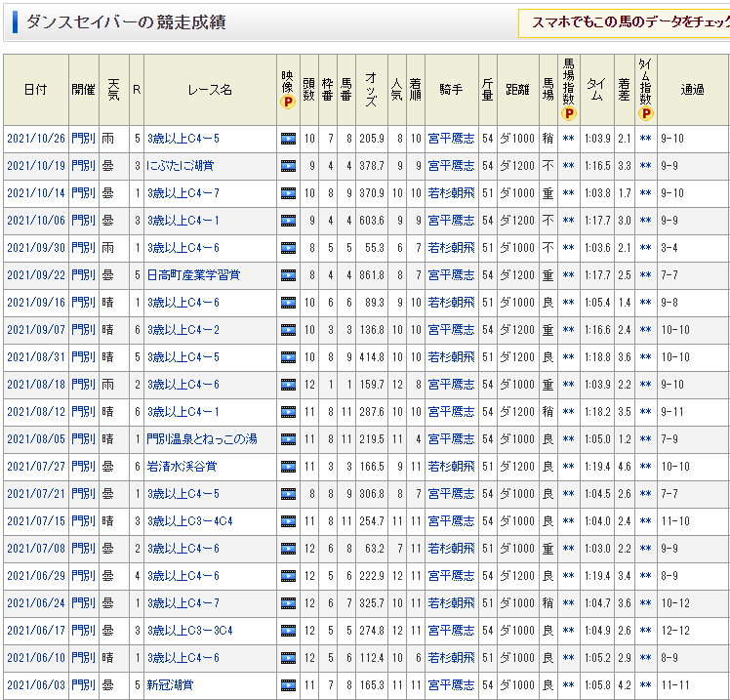The width and height of the screenshot is (730, 700).
Task: Click jockey 若杉朝飛 in 2021/10/14 row
Action: point(451,193)
